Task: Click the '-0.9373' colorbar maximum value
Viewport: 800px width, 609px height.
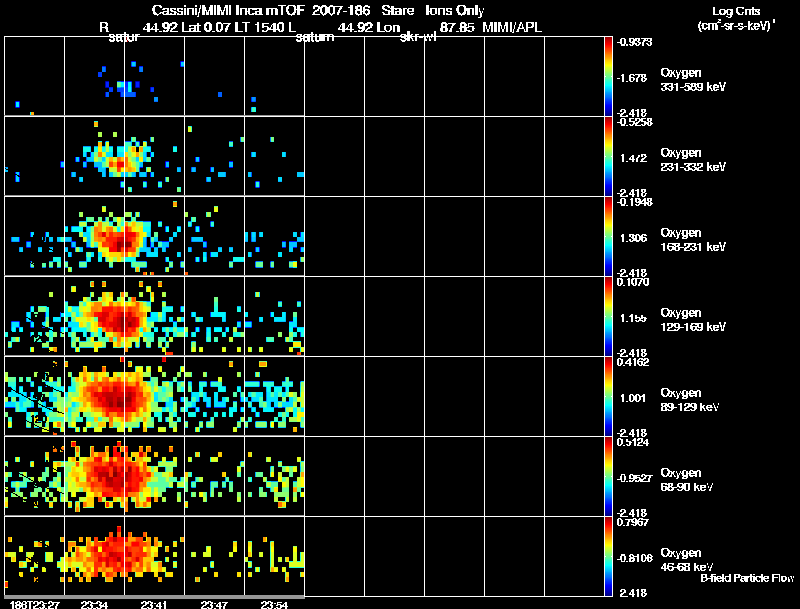Action: pyautogui.click(x=634, y=42)
